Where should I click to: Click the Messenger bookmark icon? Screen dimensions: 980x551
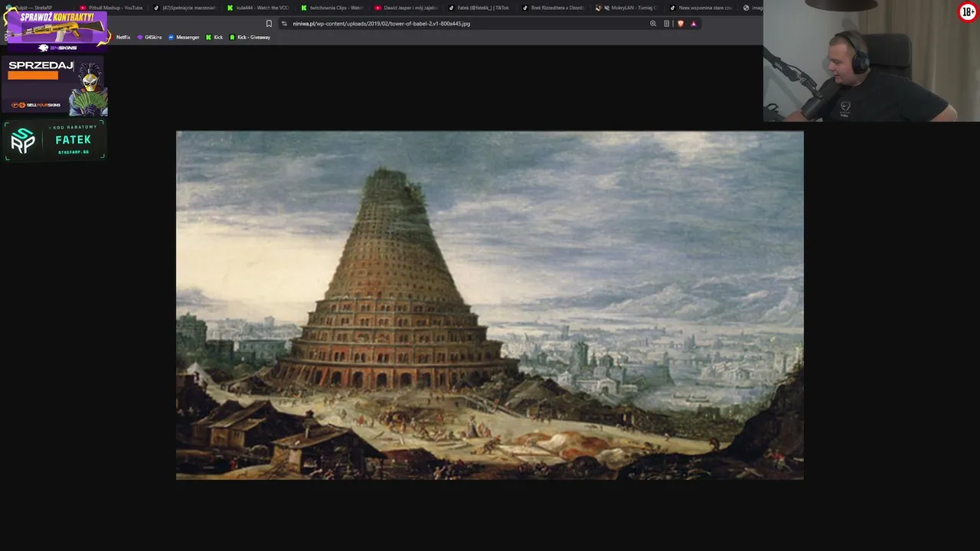[x=171, y=37]
